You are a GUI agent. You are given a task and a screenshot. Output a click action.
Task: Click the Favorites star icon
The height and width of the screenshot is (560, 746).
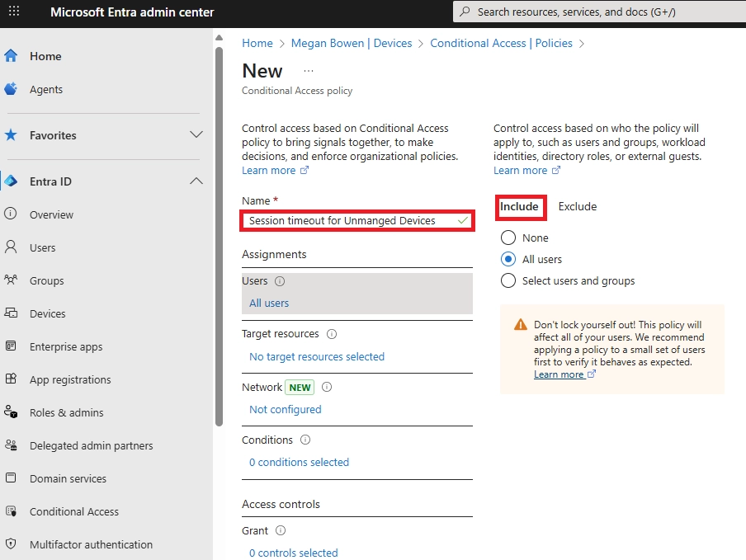tap(11, 135)
